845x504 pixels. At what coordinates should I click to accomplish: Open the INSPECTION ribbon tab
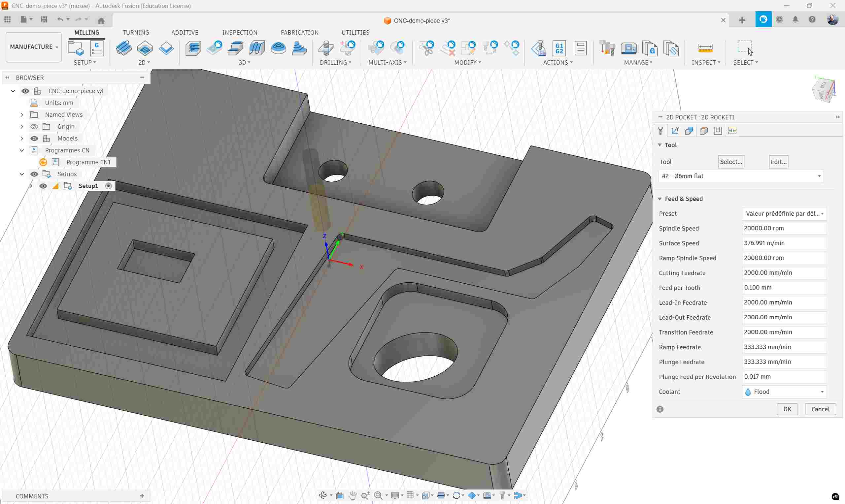240,32
